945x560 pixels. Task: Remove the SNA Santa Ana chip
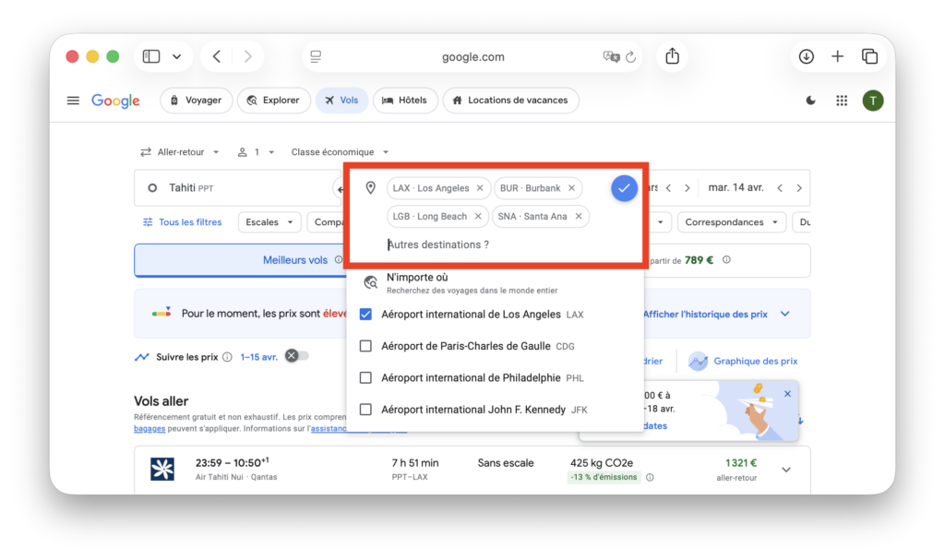579,217
